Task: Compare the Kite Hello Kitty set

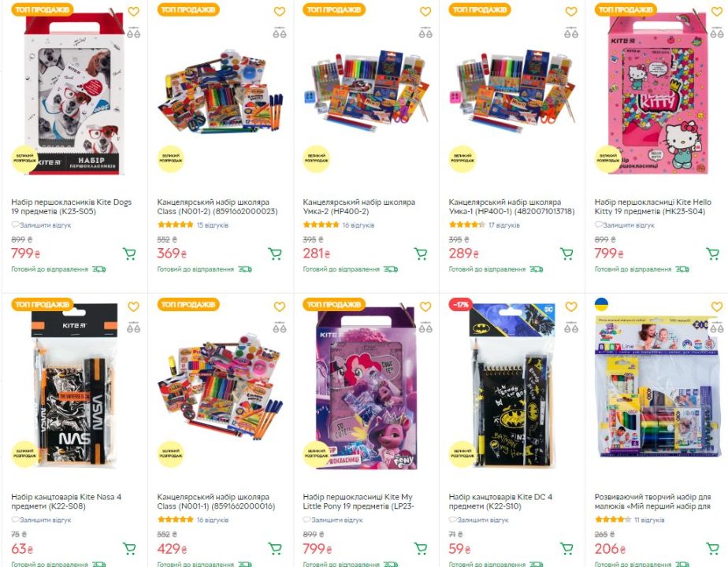Action: tap(717, 32)
